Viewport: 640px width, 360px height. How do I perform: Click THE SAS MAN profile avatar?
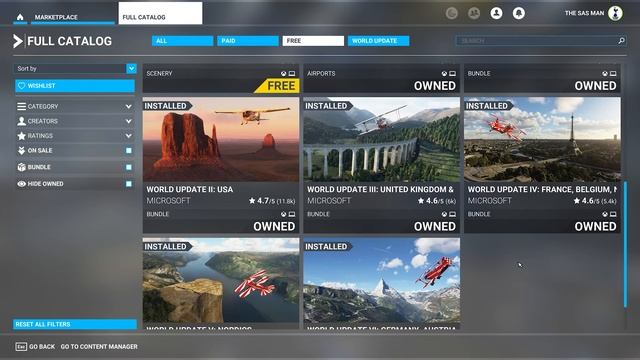click(x=615, y=13)
